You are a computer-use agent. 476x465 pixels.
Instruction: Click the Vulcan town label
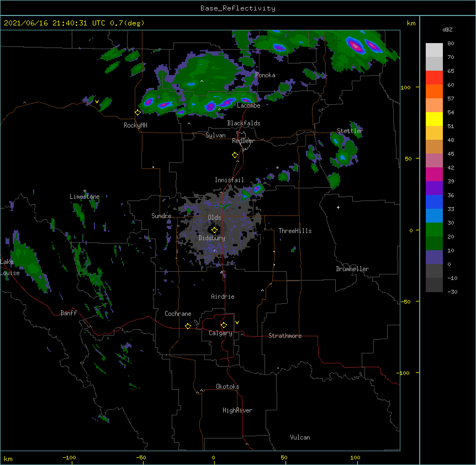point(300,437)
